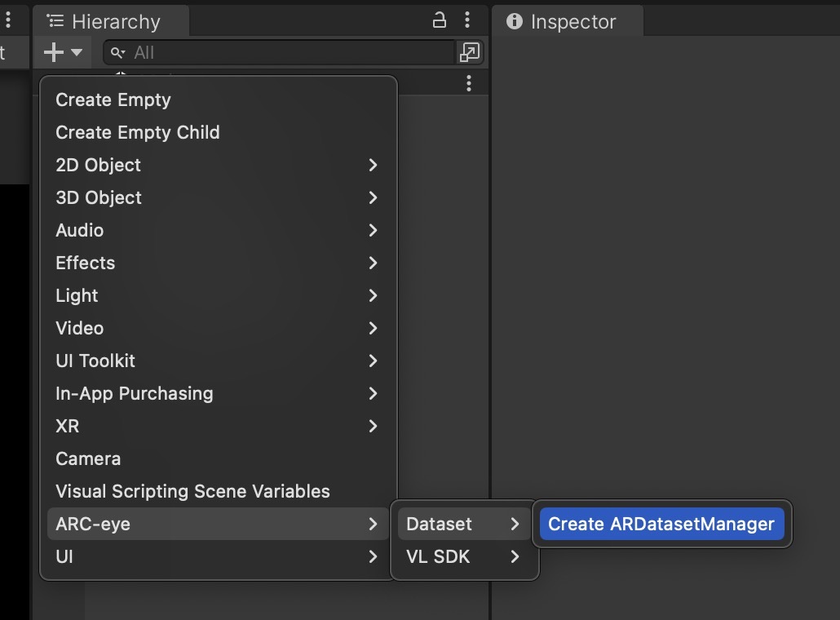Viewport: 840px width, 620px height.
Task: Open the Hierarchy panel three-dot options menu
Action: (x=466, y=20)
